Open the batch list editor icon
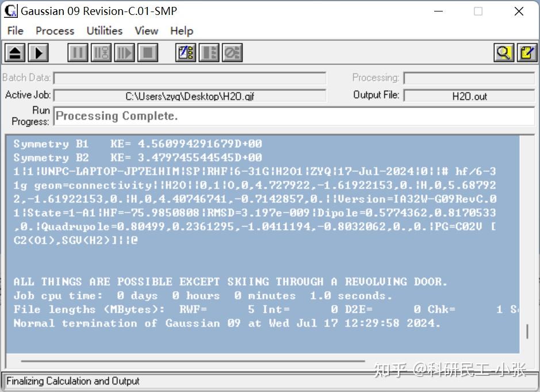 pyautogui.click(x=186, y=52)
